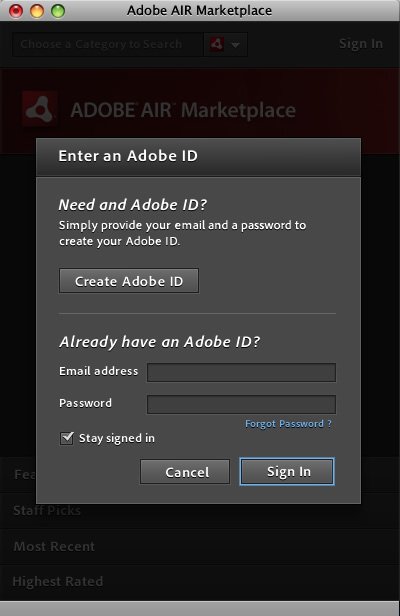Focus the Email address field
The image size is (400, 616).
241,372
